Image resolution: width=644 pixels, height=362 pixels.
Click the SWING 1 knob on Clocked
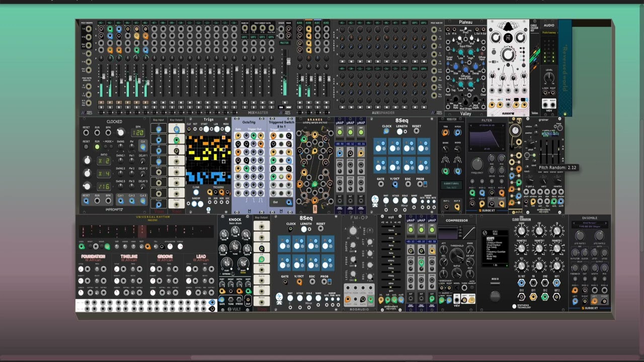[120, 161]
